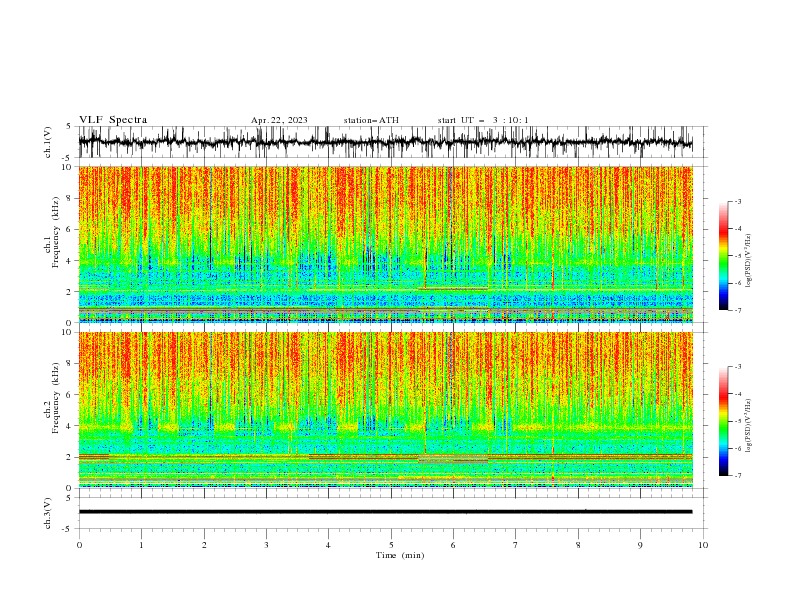Click the '1' tick on Time axis
792x612 pixels.
(141, 545)
